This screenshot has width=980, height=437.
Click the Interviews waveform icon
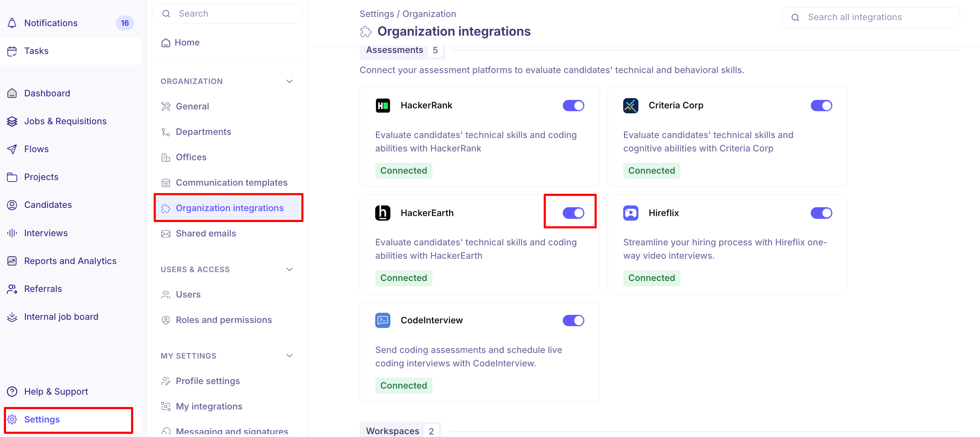click(x=12, y=233)
